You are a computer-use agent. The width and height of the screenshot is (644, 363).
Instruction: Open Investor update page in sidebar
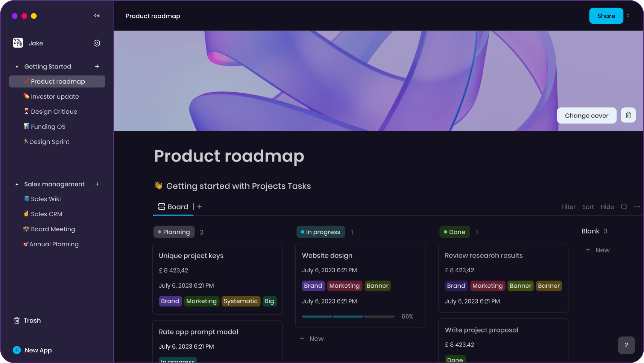55,97
